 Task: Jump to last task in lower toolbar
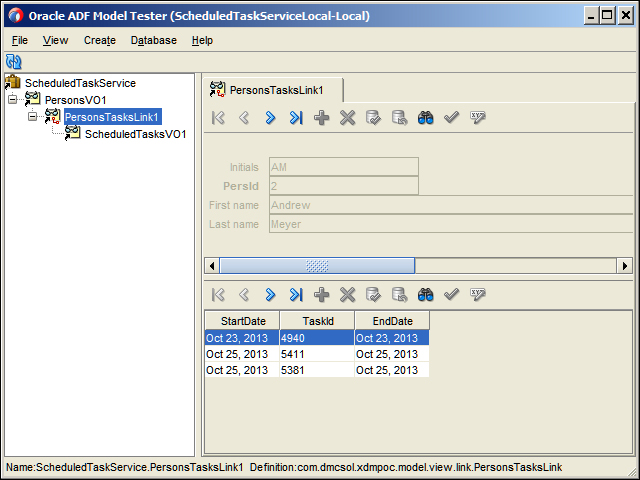pos(296,294)
